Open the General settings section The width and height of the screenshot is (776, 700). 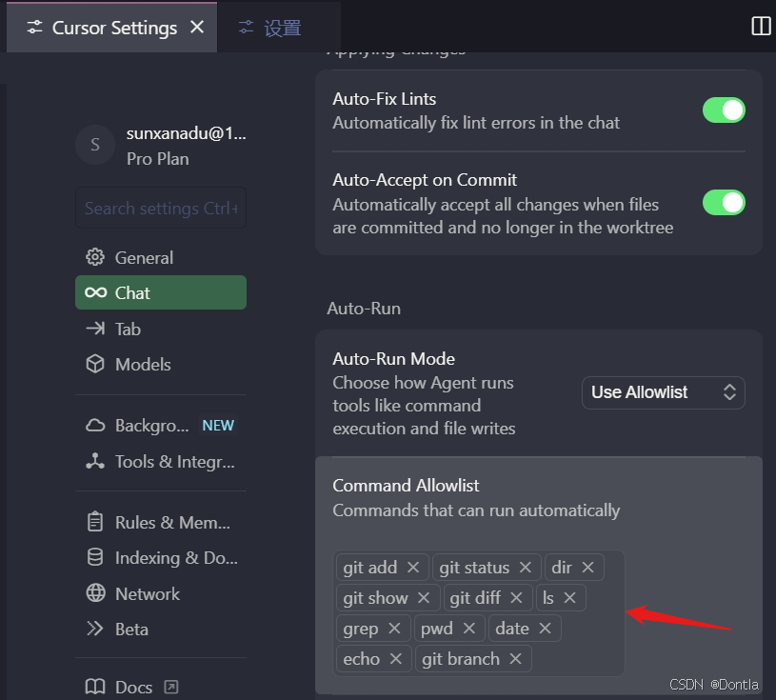161,257
